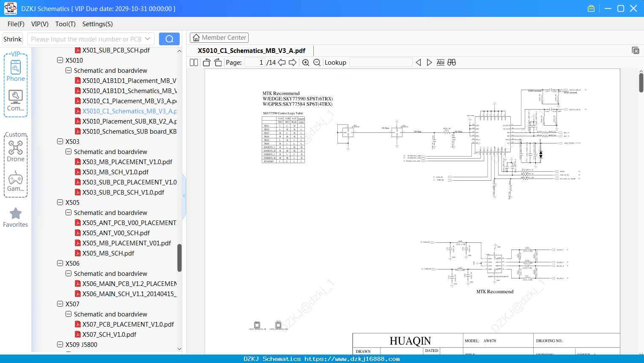The height and width of the screenshot is (363, 644).
Task: Click the PDF viewer vertical scrollbar thumb
Action: (641, 82)
